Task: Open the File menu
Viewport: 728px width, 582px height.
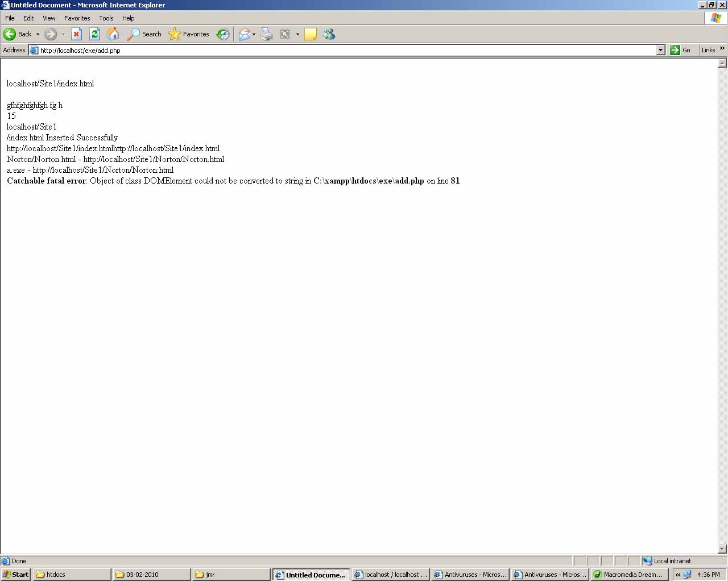Action: [x=10, y=18]
